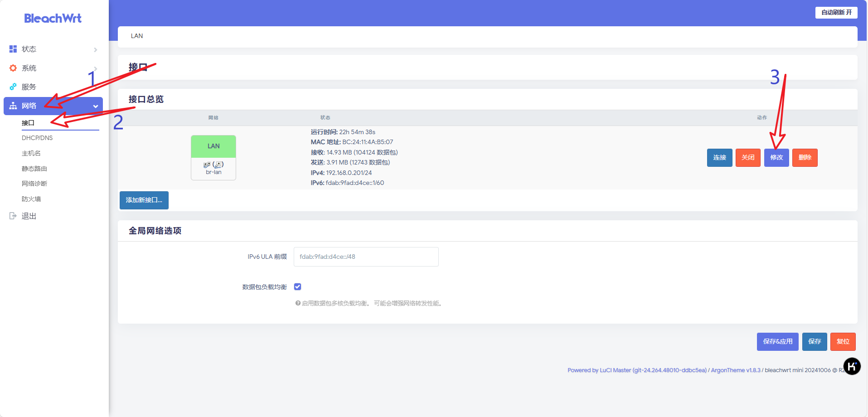Open the ArgonTheme v1.8.3 link
868x417 pixels.
(x=735, y=370)
